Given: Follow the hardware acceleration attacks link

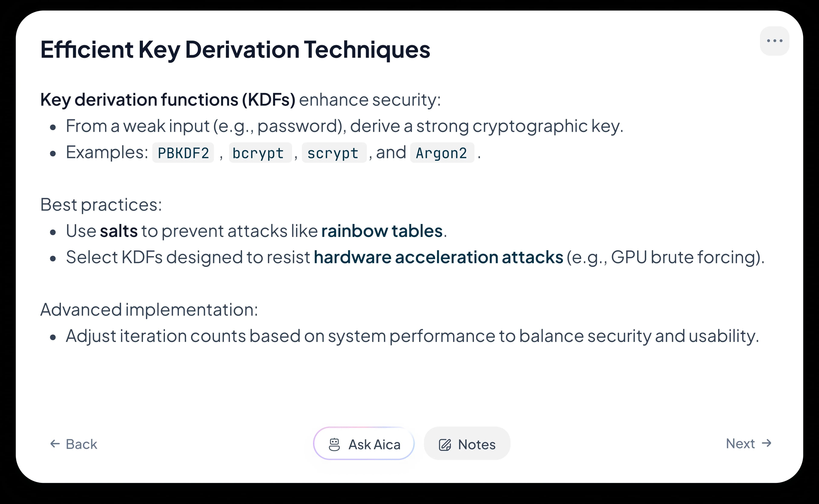Looking at the screenshot, I should [x=438, y=257].
